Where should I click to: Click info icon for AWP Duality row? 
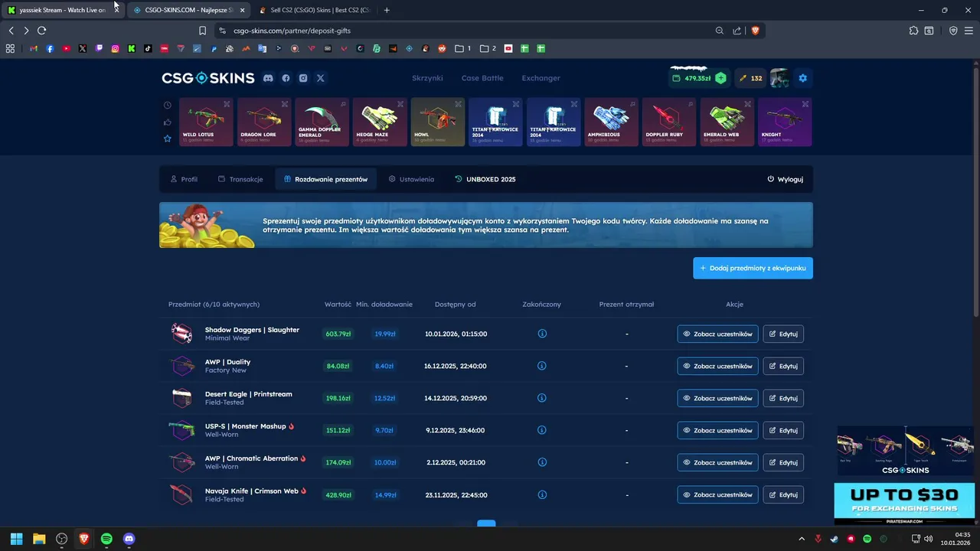click(x=542, y=366)
